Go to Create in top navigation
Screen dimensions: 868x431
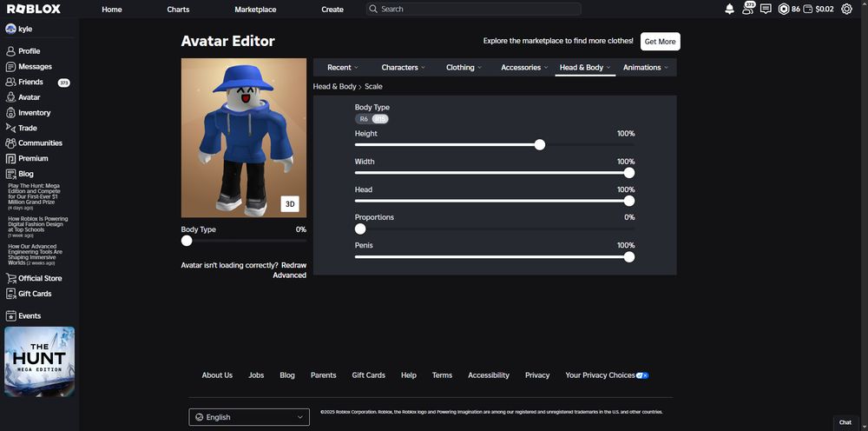(x=332, y=10)
